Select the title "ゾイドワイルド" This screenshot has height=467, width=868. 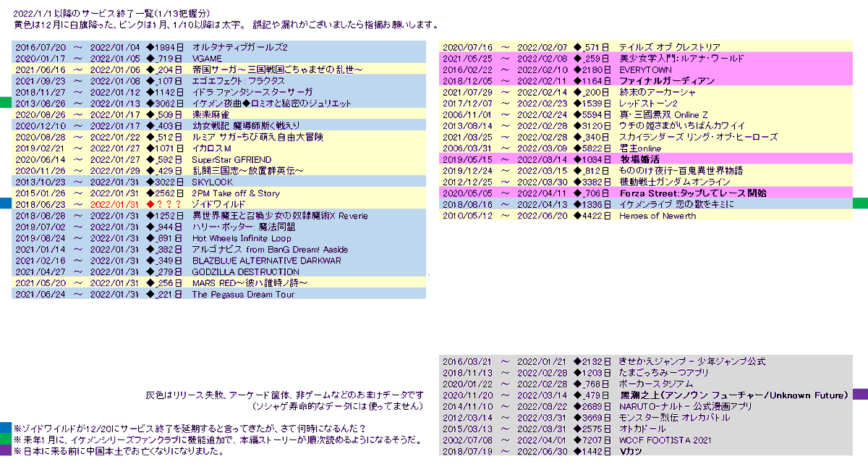[x=218, y=205]
